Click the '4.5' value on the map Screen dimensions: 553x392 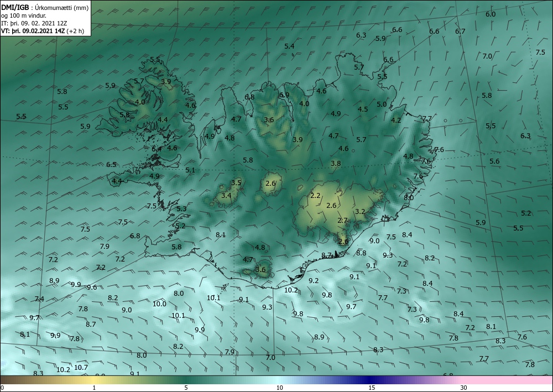[363, 109]
